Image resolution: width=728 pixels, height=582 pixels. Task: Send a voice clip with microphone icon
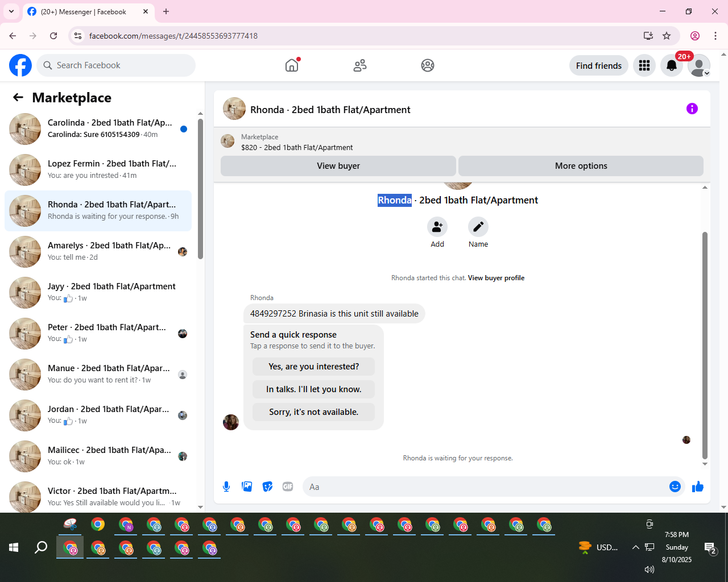226,487
